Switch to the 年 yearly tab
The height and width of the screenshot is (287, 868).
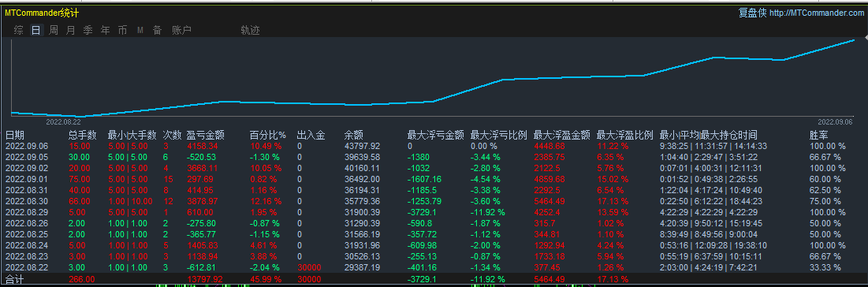105,31
